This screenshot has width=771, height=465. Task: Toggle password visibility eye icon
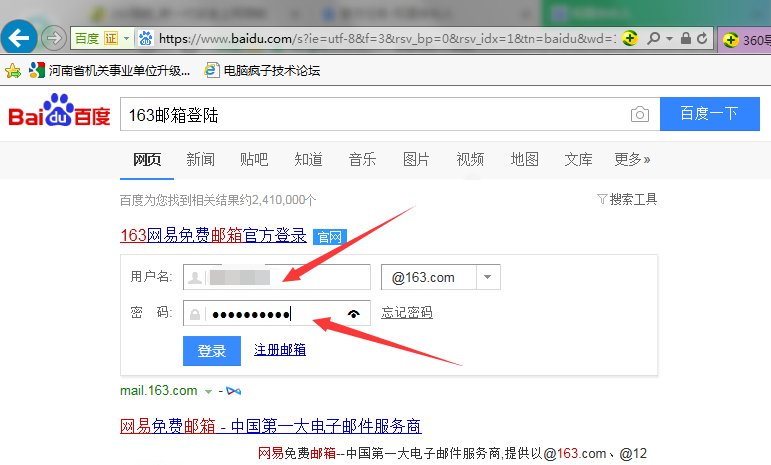click(x=353, y=314)
